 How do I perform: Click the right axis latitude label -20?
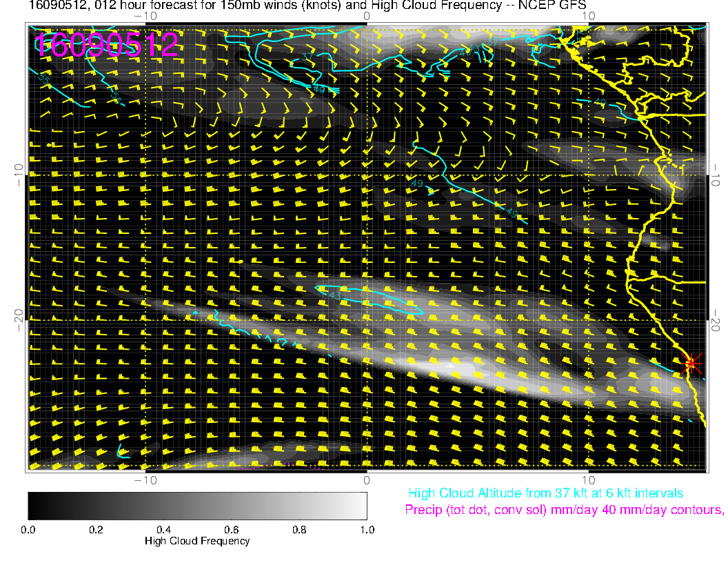point(716,320)
